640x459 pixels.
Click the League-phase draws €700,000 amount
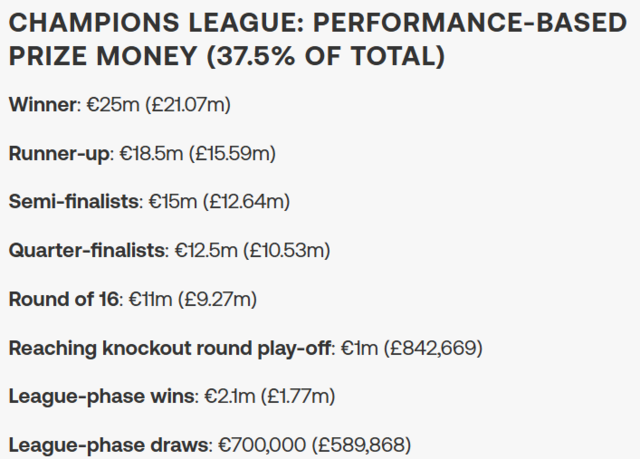[x=262, y=445]
